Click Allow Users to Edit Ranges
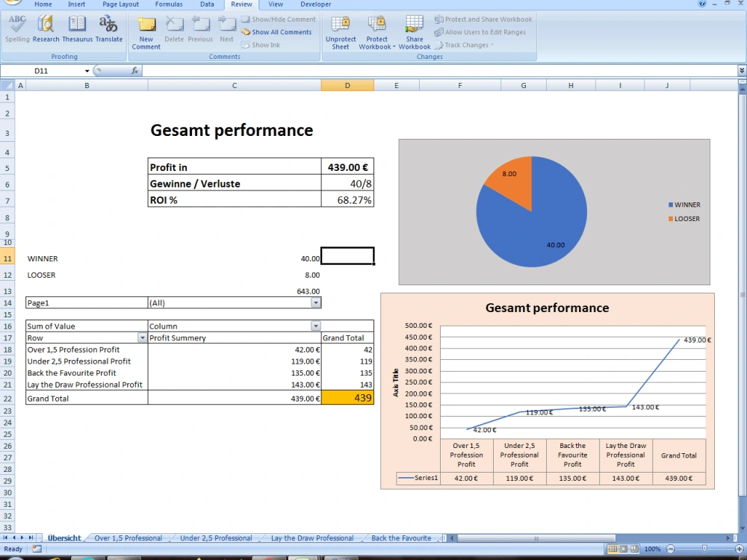747x560 pixels. 480,32
